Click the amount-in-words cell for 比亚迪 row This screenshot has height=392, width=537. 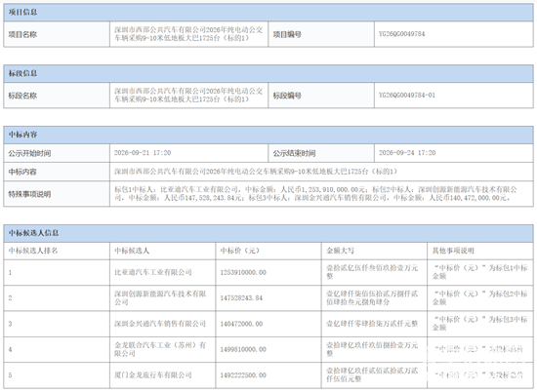click(x=374, y=273)
